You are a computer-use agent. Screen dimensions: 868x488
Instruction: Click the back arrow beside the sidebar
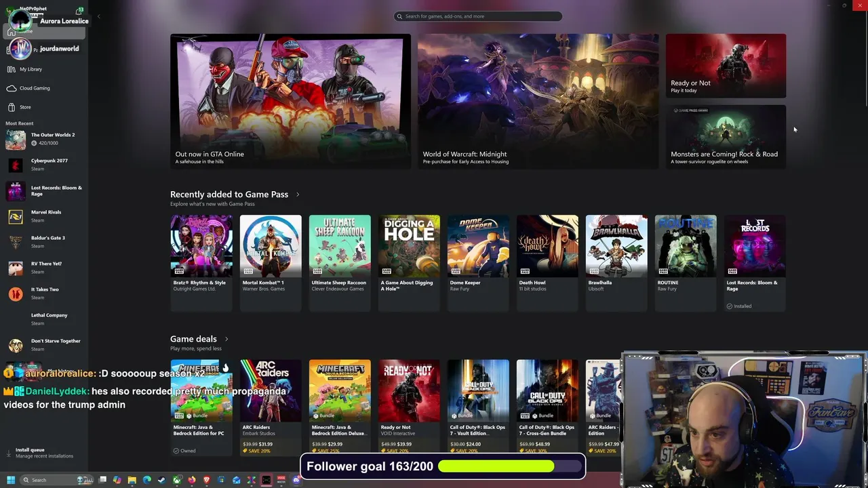click(98, 16)
